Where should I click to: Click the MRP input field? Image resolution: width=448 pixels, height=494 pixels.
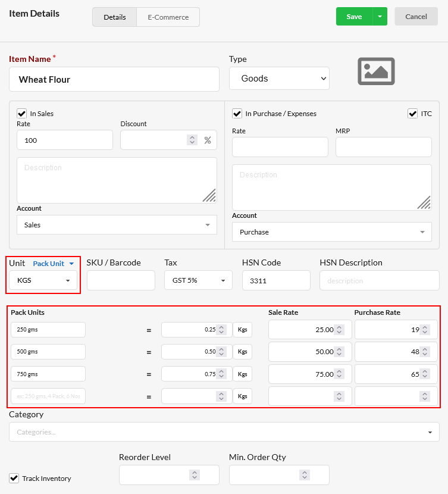pos(384,147)
